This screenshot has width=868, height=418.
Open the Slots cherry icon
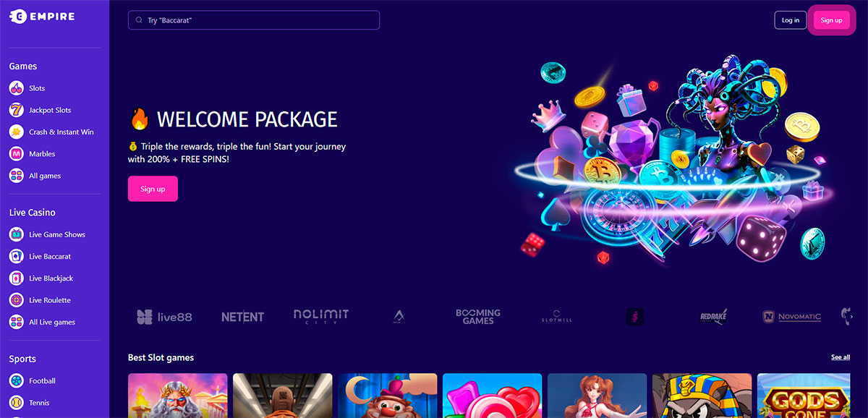[x=16, y=88]
